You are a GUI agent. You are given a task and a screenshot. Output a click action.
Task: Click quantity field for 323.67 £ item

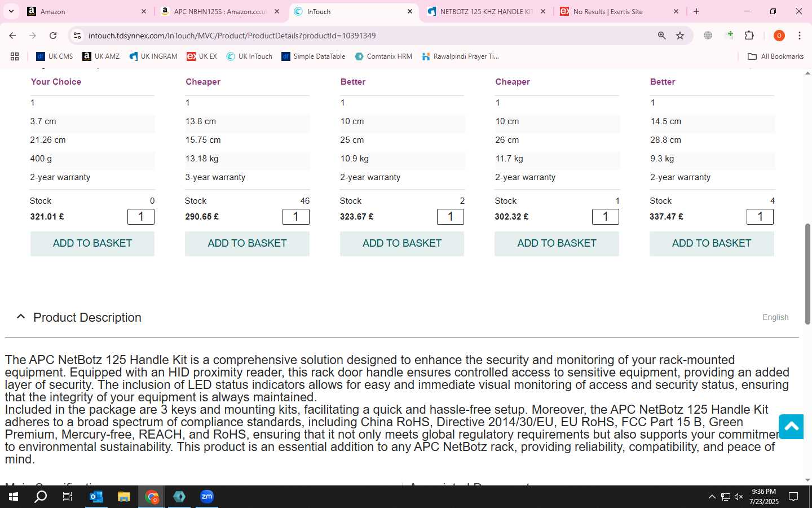tap(451, 217)
